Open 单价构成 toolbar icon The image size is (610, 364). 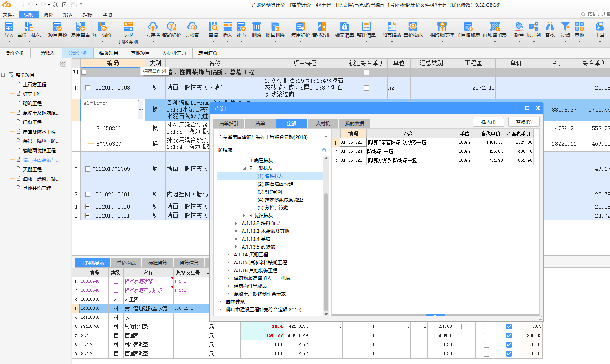point(413,27)
